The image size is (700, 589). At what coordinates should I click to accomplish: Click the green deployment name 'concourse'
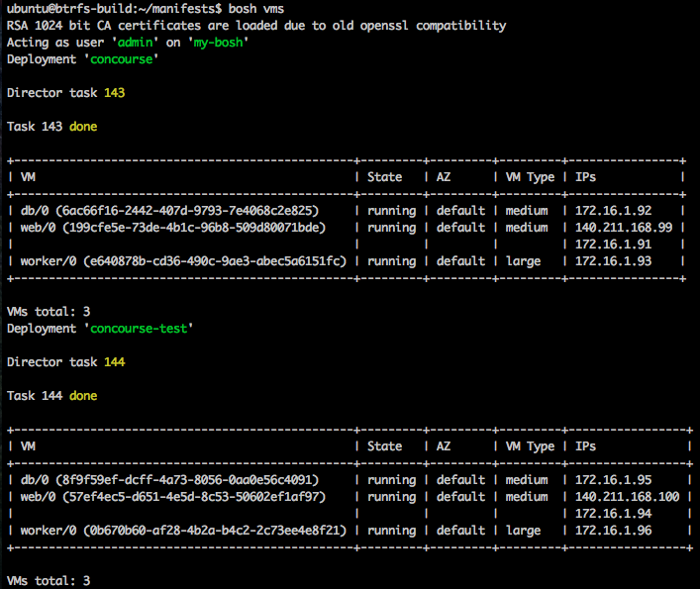[x=122, y=59]
